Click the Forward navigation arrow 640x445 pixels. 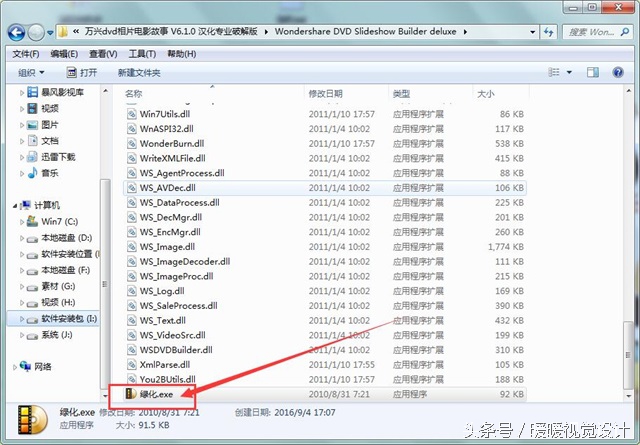(36, 32)
